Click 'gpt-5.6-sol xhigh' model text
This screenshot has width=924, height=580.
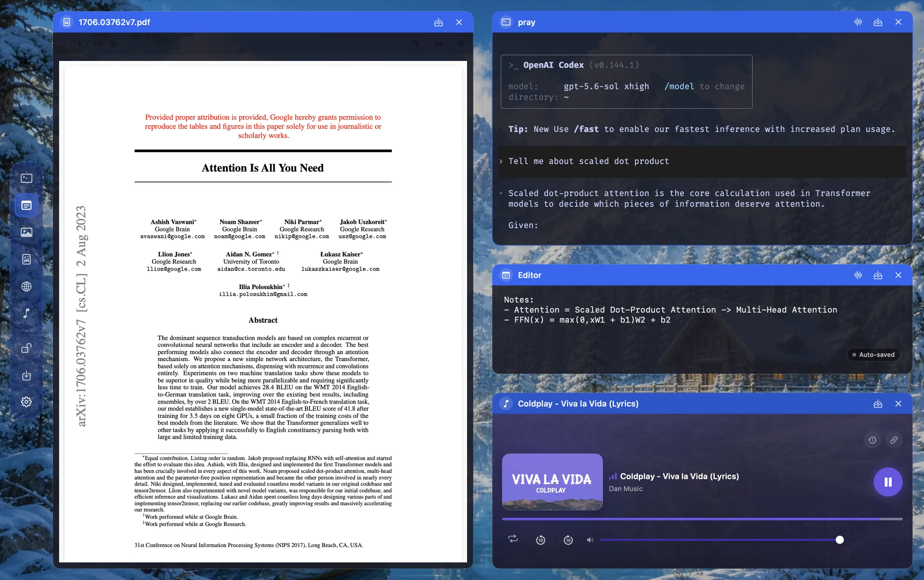coord(606,87)
